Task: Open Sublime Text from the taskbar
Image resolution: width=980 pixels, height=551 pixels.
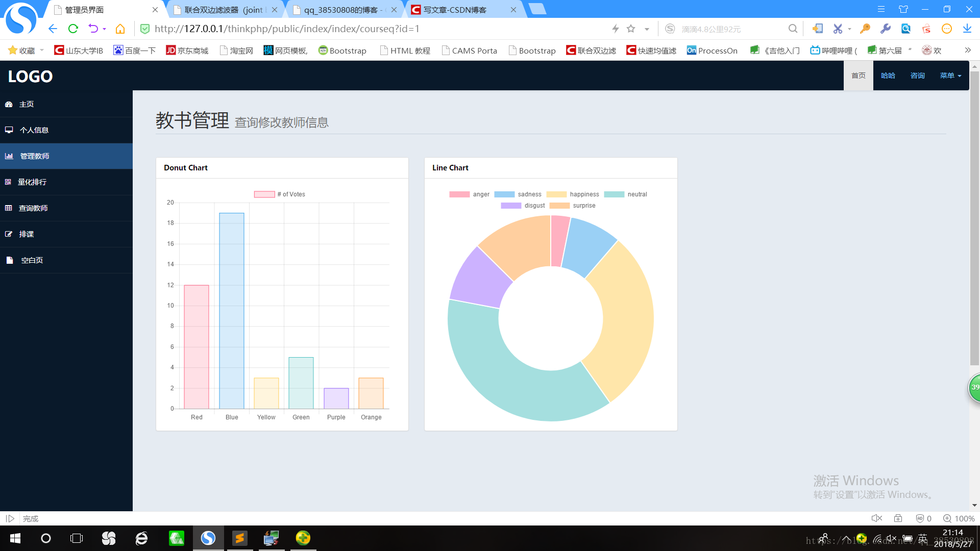Action: pyautogui.click(x=239, y=538)
